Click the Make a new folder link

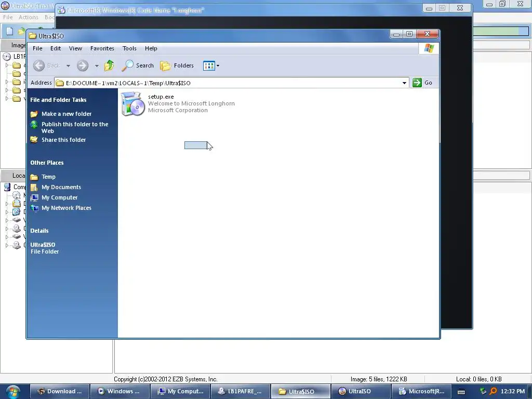point(66,114)
